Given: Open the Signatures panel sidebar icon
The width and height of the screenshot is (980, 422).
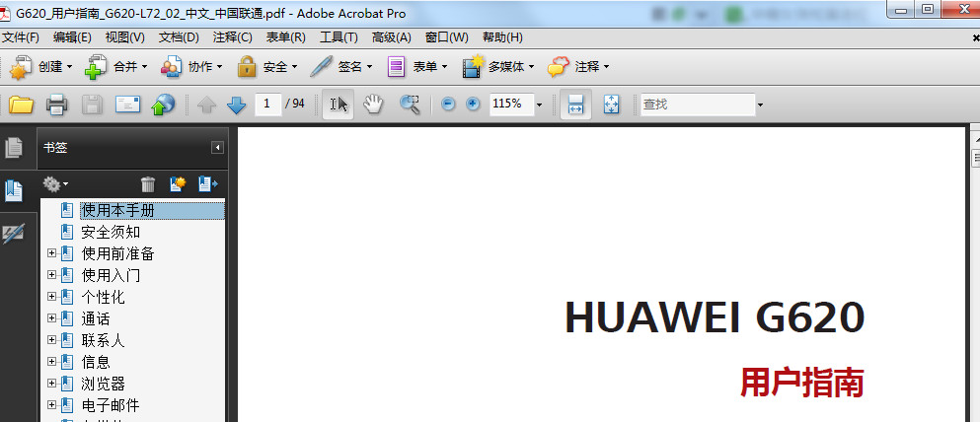Looking at the screenshot, I should coord(13,234).
